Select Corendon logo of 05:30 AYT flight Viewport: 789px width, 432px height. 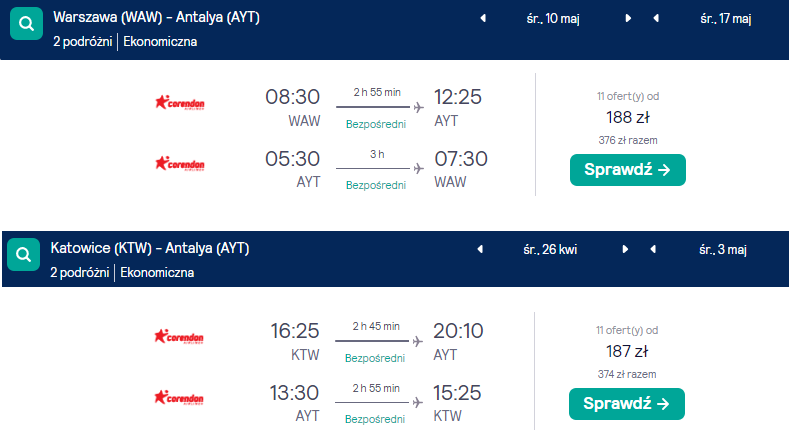(180, 163)
